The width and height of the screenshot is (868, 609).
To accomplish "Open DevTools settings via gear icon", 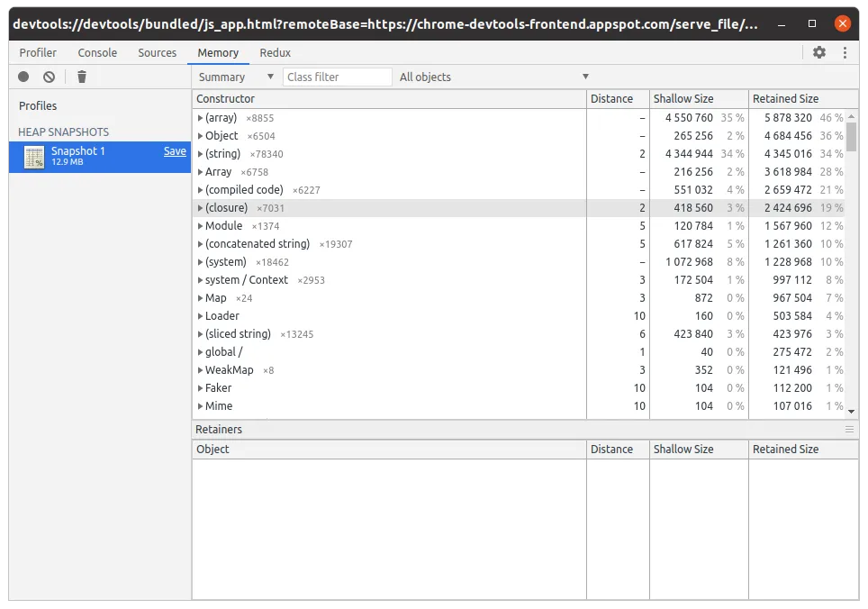I will click(818, 52).
